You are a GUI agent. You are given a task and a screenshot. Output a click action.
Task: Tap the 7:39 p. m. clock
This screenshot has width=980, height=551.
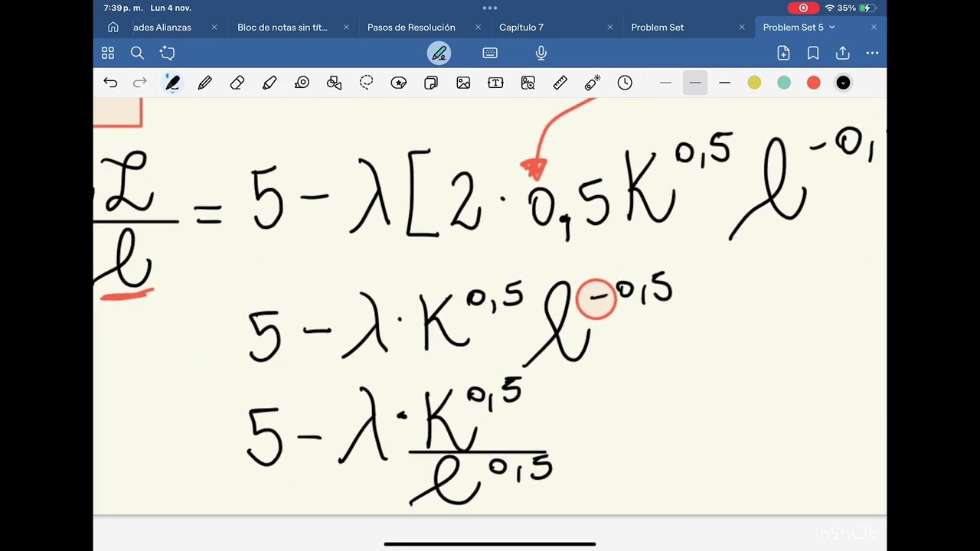click(x=125, y=8)
